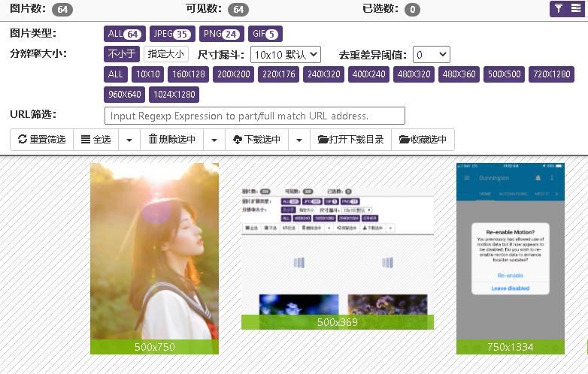Click the 已选数 count badge 0
588x374 pixels.
click(412, 9)
